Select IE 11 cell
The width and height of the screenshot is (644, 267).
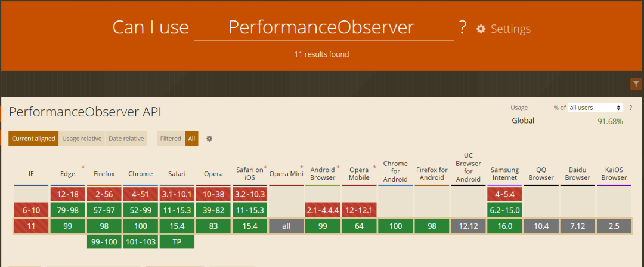[x=31, y=226]
